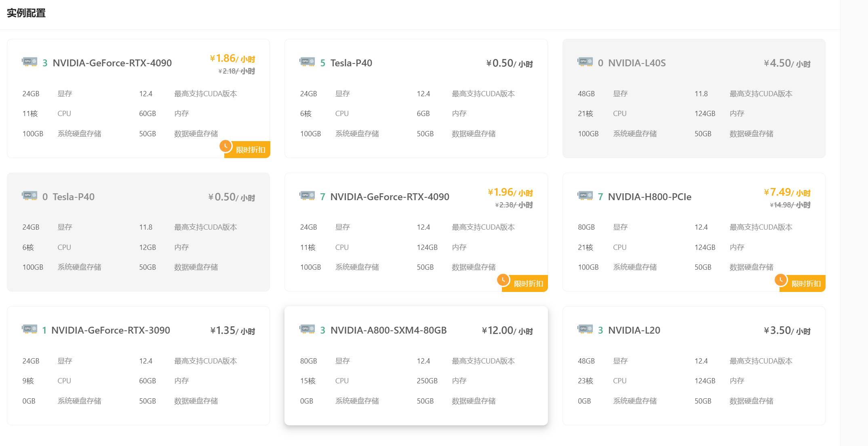The width and height of the screenshot is (868, 446).
Task: Click the GPU icon beside NVIDIA-H800-PCIe
Action: click(x=586, y=196)
